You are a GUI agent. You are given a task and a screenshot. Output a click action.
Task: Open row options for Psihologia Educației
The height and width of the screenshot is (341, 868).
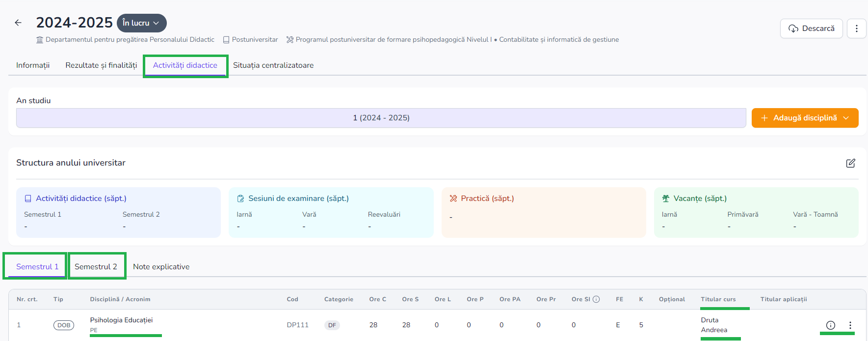[850, 325]
